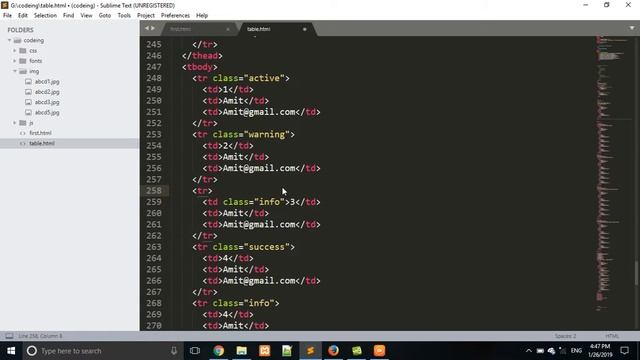The height and width of the screenshot is (360, 640).
Task: Expand the css folder
Action: click(x=15, y=51)
